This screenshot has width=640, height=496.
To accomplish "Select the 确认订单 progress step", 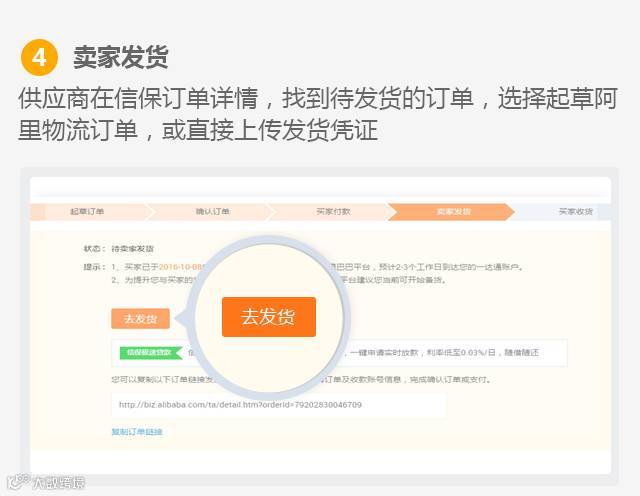I will 213,211.
